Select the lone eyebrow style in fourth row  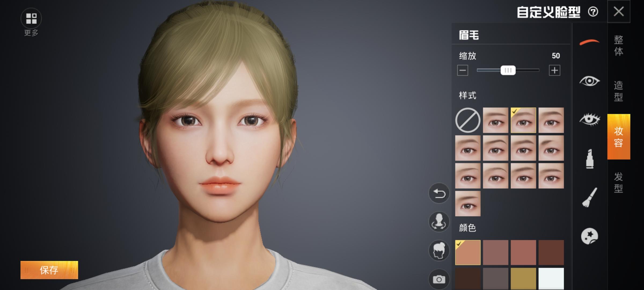pyautogui.click(x=468, y=204)
